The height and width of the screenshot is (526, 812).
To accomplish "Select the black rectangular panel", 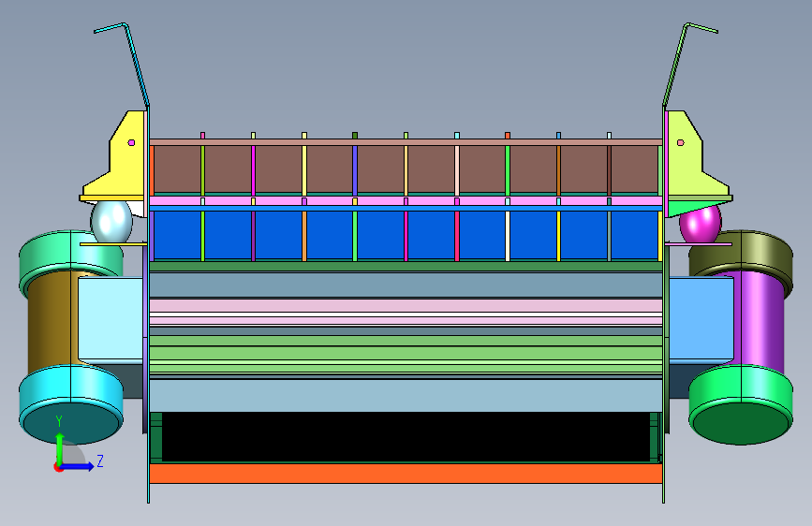I will [406, 436].
